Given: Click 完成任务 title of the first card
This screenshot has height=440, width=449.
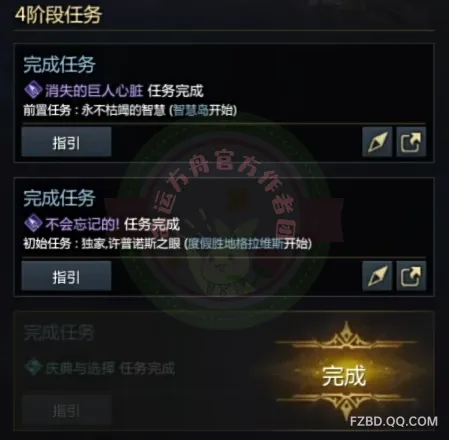Looking at the screenshot, I should pyautogui.click(x=59, y=64).
